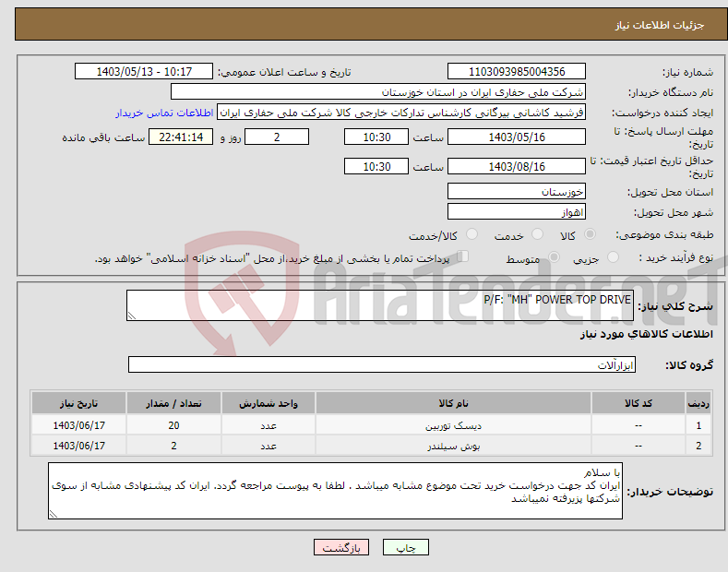Click the نام کالا column header
Image resolution: width=728 pixels, height=572 pixels.
pyautogui.click(x=453, y=403)
